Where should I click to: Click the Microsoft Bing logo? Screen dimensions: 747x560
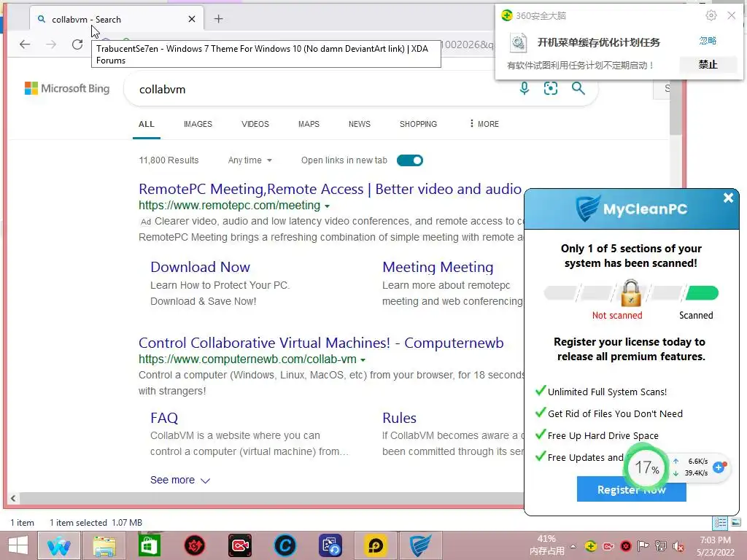tap(67, 88)
